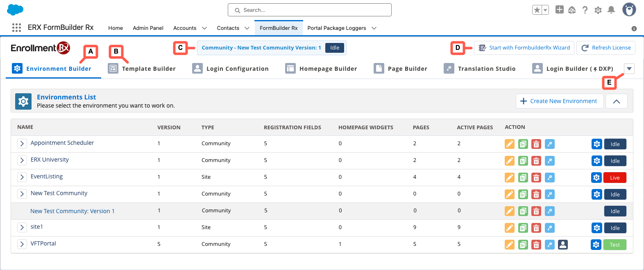This screenshot has width=644, height=270.
Task: Click in the Salesforce search field
Action: point(309,10)
